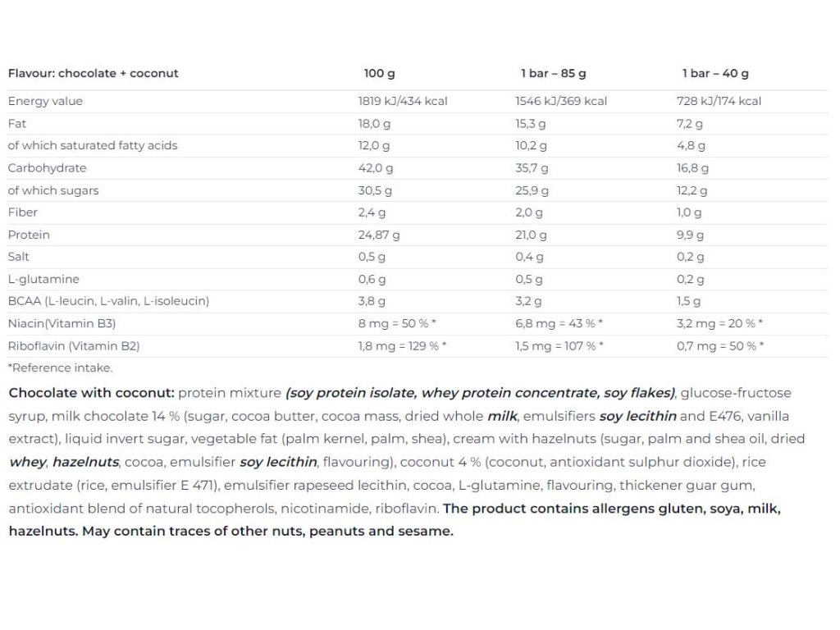Viewport: 840px width, 630px height.
Task: Select the "1 bar – 85 g" column header
Action: (553, 73)
